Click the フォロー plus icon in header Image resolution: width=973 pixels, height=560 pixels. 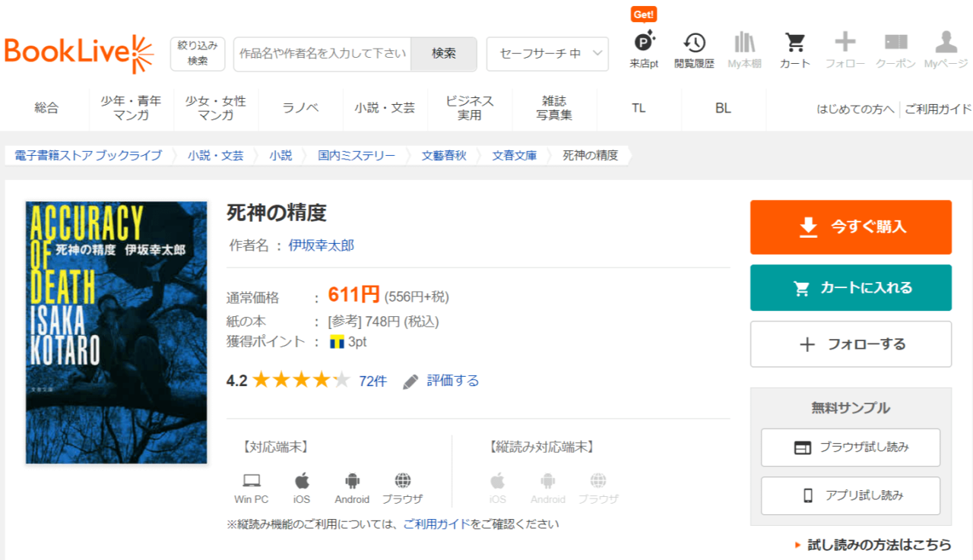tap(845, 43)
